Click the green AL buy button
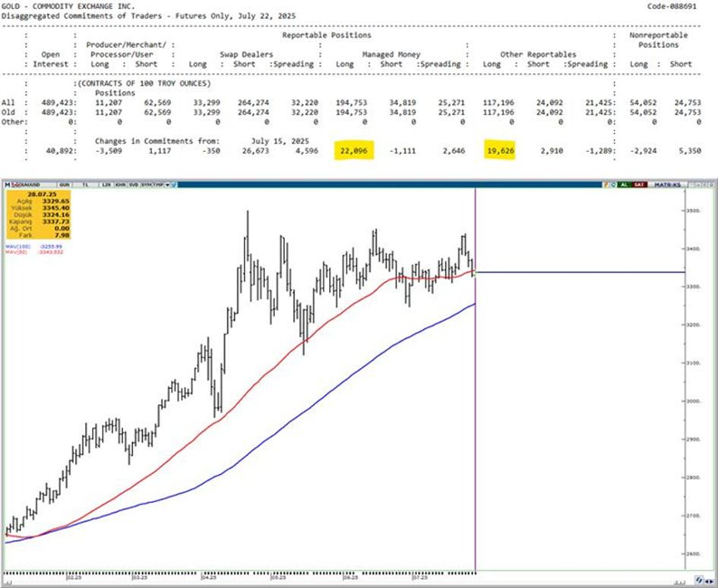Viewport: 718px width, 588px height. [x=624, y=185]
